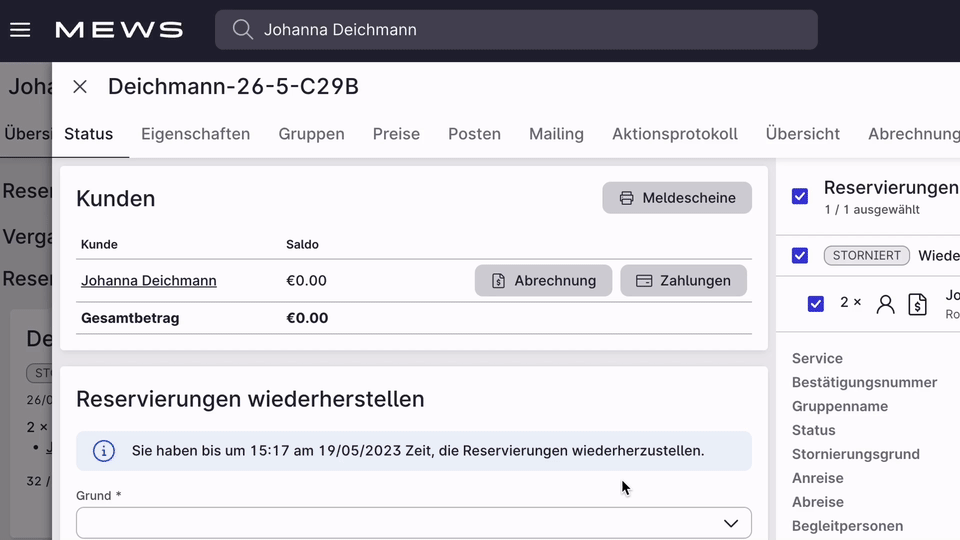Click the '1 / 1 ausgewählt' text
This screenshot has height=540, width=960.
pyautogui.click(x=872, y=209)
